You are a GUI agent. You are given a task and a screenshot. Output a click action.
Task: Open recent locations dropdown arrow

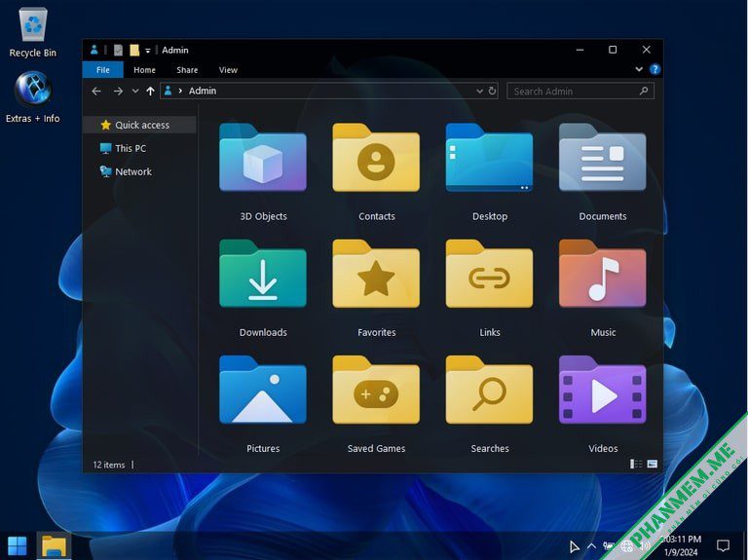click(135, 91)
